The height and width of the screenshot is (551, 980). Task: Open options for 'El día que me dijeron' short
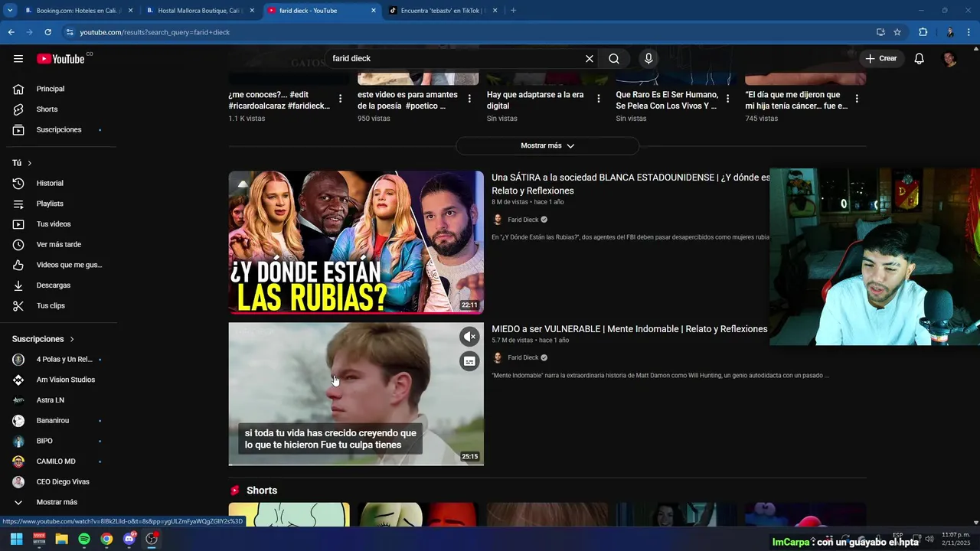pos(857,99)
